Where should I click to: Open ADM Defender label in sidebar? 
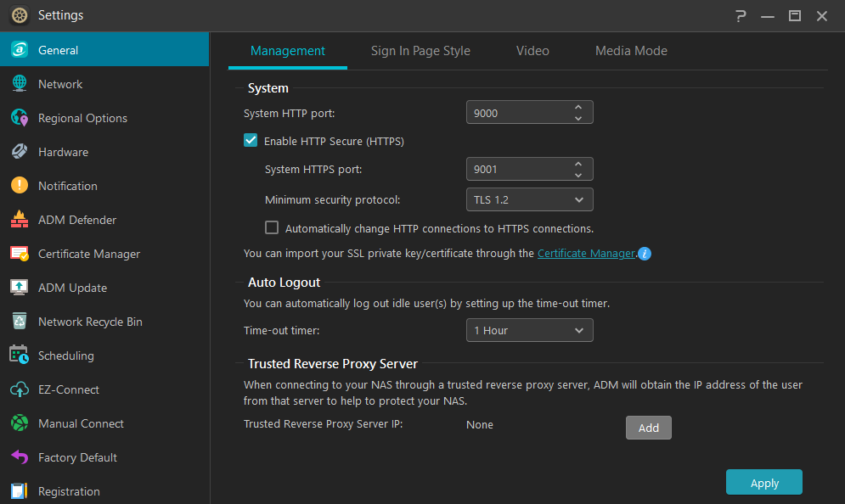tap(77, 220)
